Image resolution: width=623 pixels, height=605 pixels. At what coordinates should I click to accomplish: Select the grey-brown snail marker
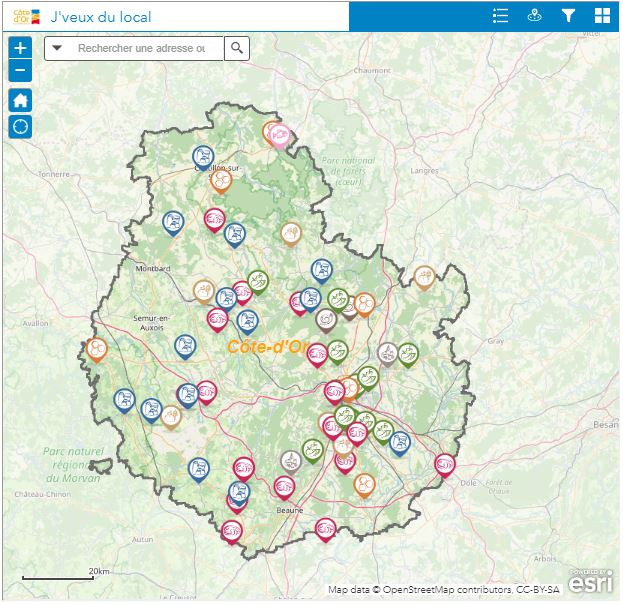327,320
